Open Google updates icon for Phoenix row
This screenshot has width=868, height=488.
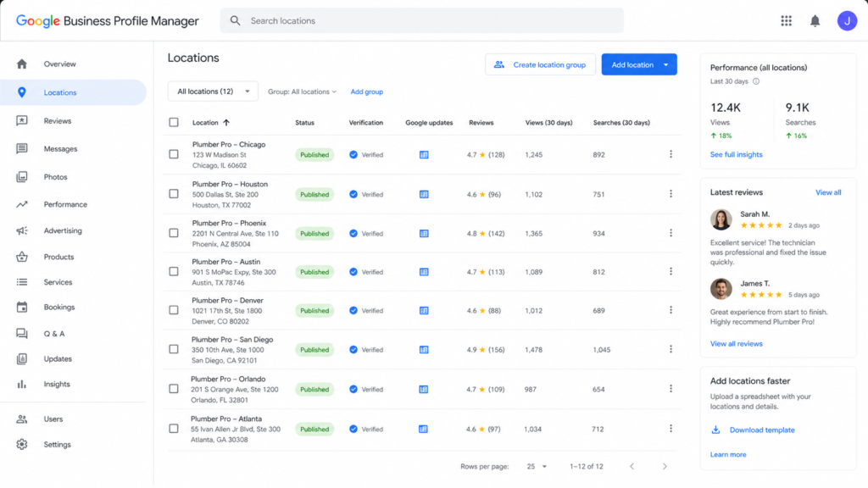pyautogui.click(x=424, y=234)
